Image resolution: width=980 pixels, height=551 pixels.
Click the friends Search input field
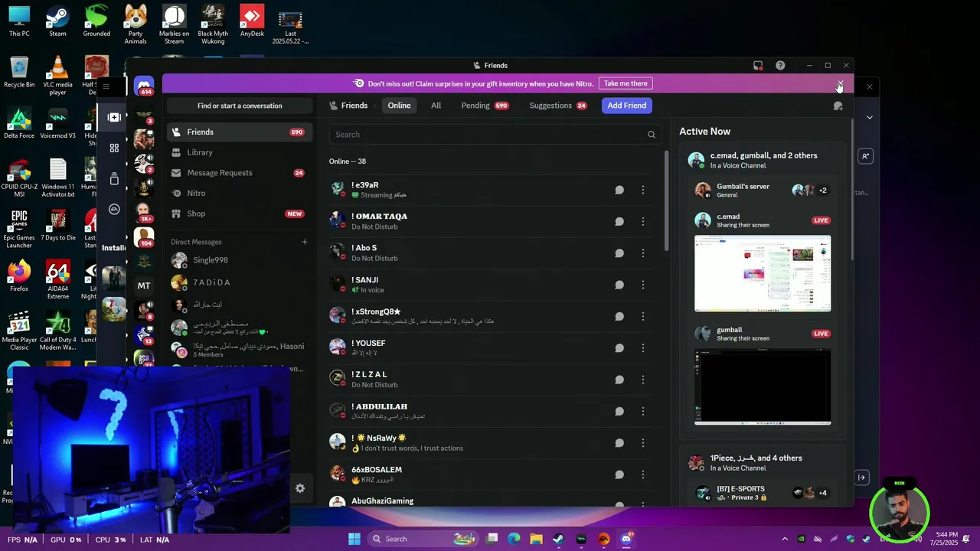[495, 135]
